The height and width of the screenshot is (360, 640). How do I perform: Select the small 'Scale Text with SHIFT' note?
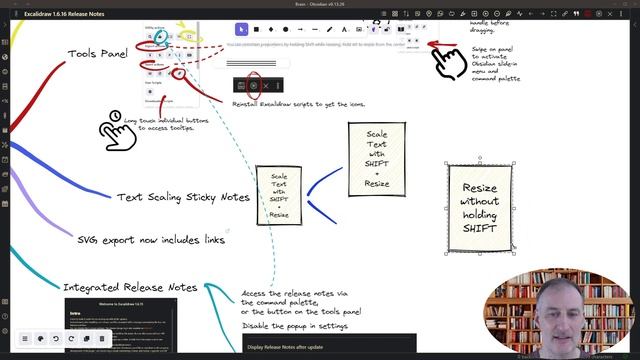click(x=279, y=196)
